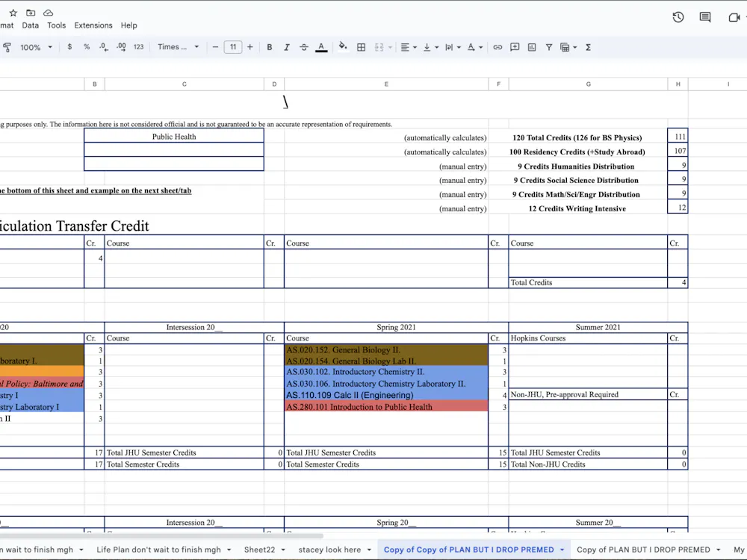The height and width of the screenshot is (560, 747).
Task: Select the paint format tool
Action: [x=7, y=47]
